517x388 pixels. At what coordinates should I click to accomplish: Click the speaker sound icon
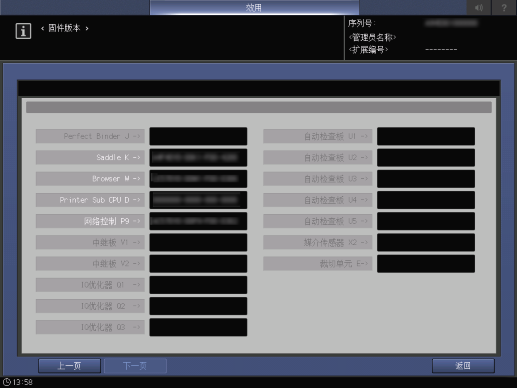pyautogui.click(x=479, y=7)
